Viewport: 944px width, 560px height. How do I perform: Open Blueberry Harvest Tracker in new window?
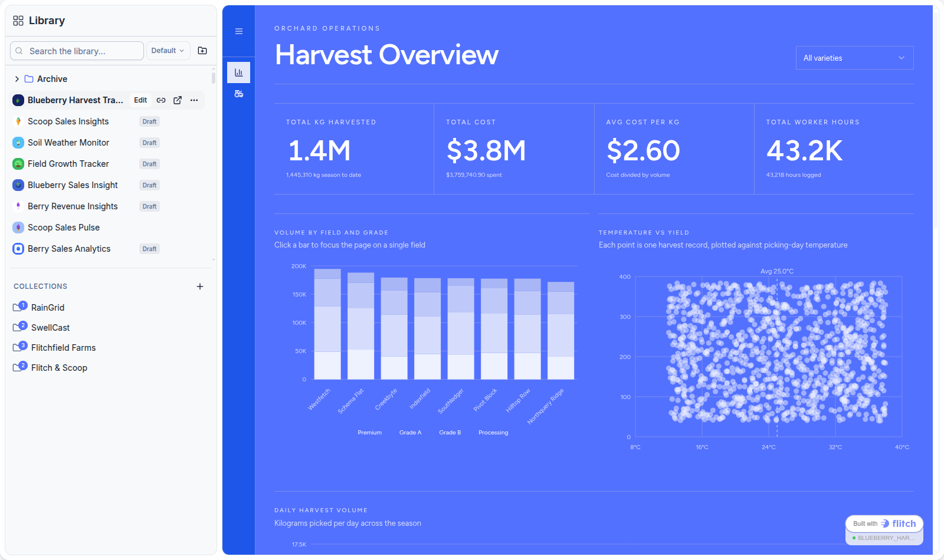click(x=178, y=100)
